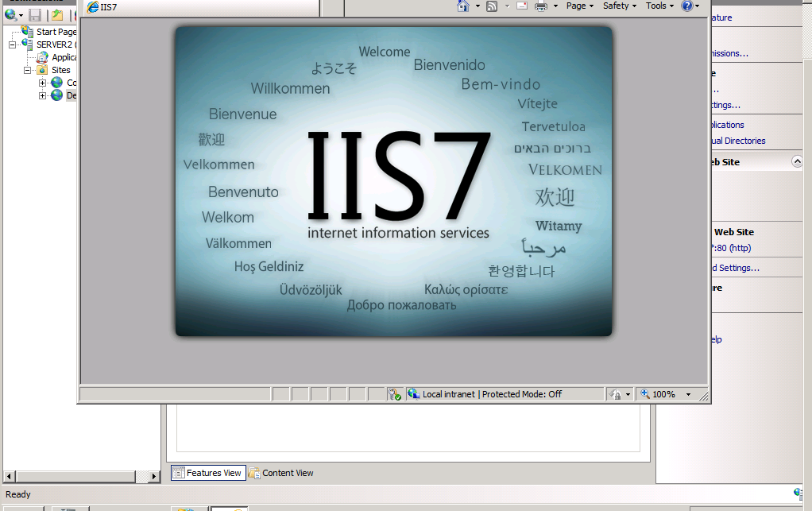Click the privacy lock status icon

pos(615,394)
